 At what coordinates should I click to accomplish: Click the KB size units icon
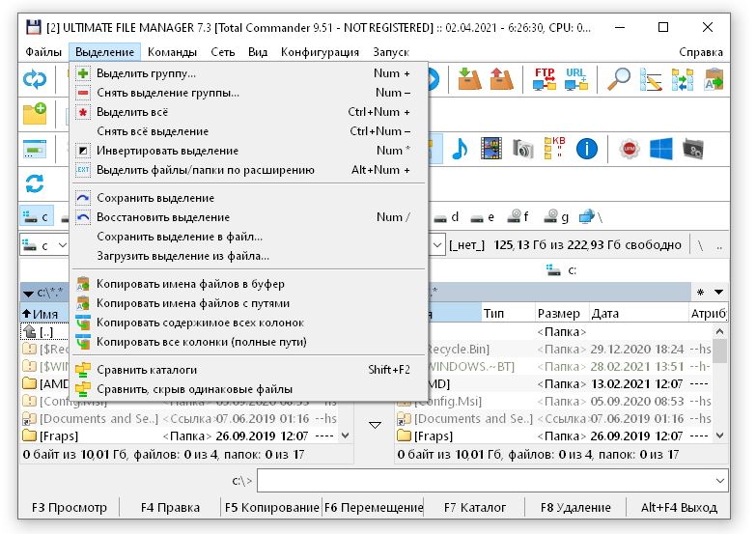coord(554,148)
